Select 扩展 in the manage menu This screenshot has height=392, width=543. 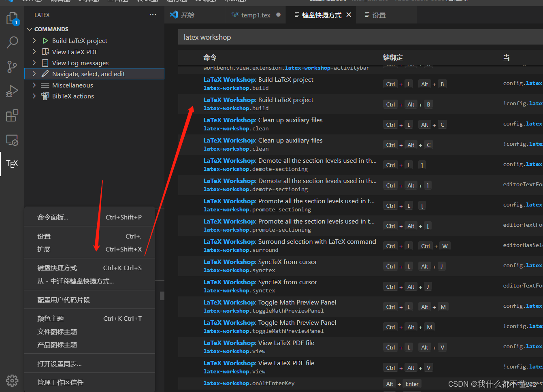tap(89, 249)
